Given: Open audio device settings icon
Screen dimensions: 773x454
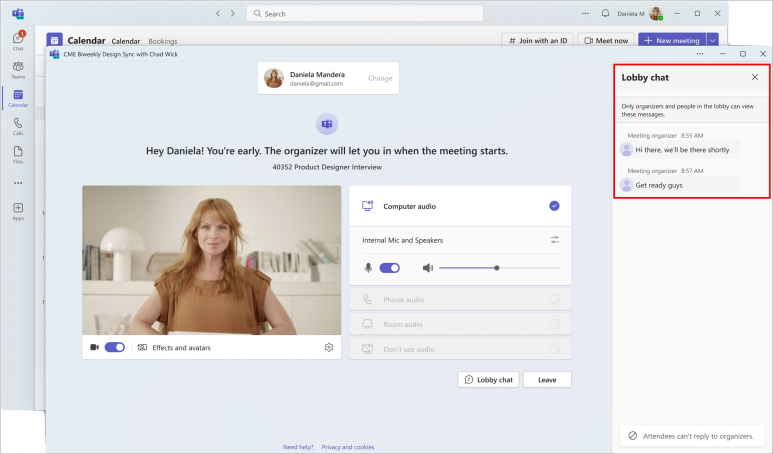Looking at the screenshot, I should (554, 240).
